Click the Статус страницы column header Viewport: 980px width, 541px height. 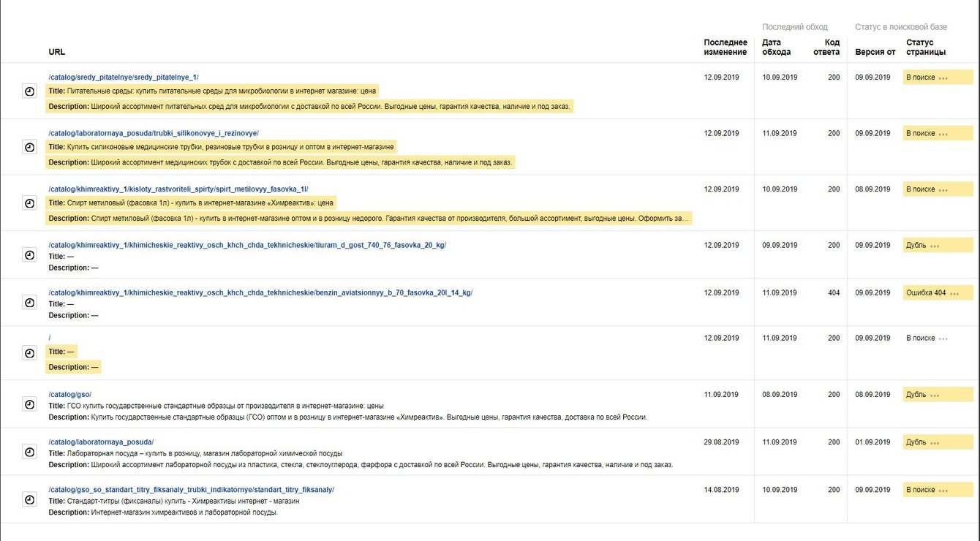click(x=925, y=48)
